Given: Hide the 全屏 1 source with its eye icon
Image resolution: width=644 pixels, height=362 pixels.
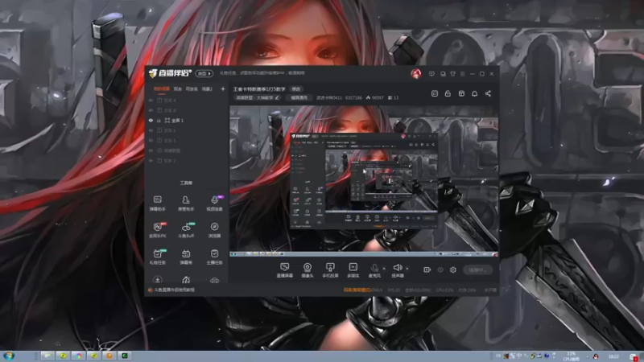Looking at the screenshot, I should click(151, 120).
